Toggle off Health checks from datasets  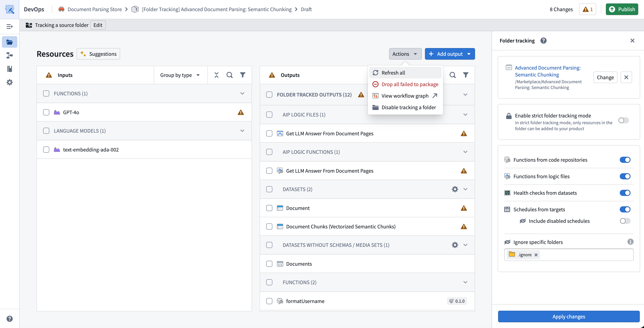pyautogui.click(x=625, y=193)
